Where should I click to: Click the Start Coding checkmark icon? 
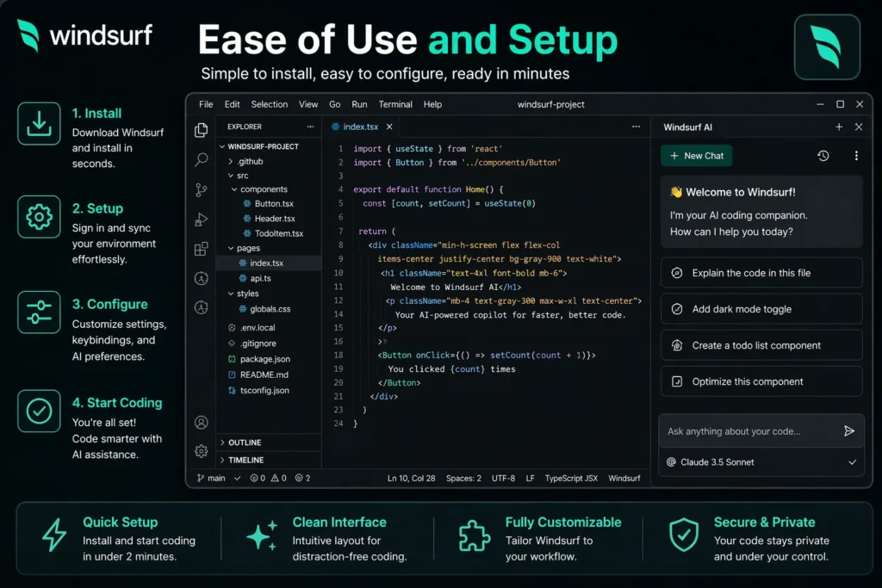pyautogui.click(x=39, y=411)
